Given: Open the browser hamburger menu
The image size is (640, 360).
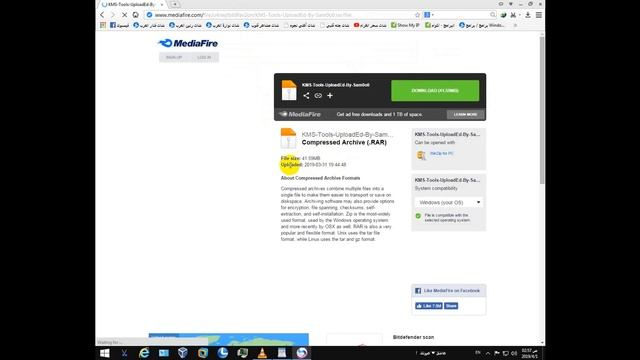Looking at the screenshot, I should 539,15.
